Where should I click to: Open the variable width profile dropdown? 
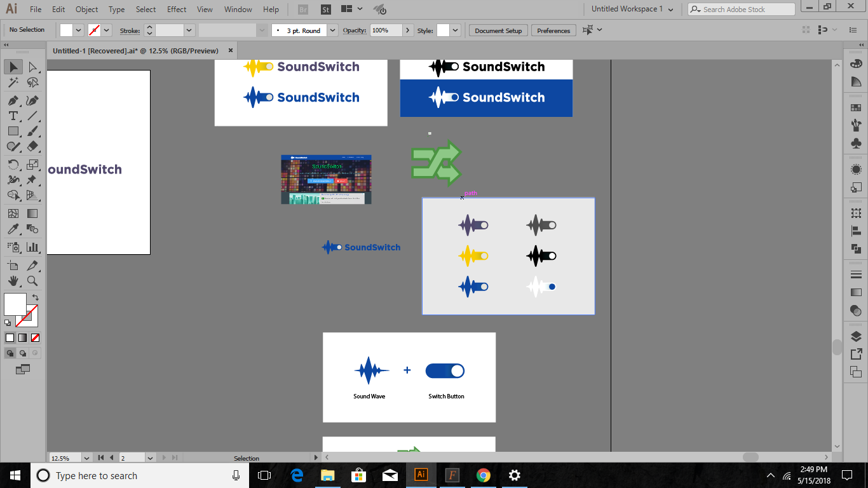[261, 30]
